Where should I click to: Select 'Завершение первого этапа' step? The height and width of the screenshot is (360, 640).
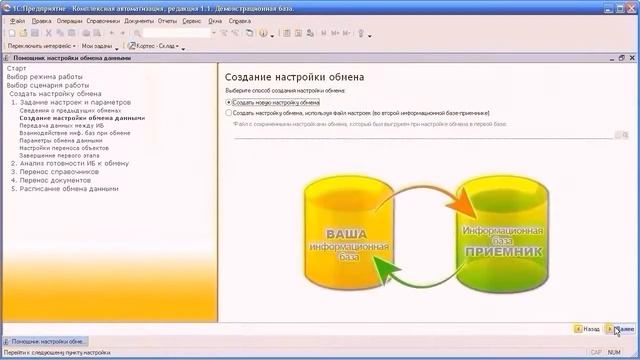[x=59, y=156]
